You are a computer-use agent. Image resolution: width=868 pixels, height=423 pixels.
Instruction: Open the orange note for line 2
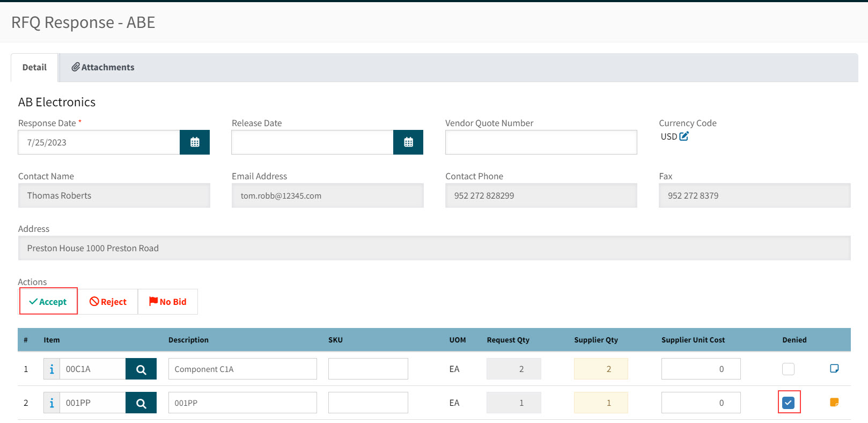pos(834,402)
